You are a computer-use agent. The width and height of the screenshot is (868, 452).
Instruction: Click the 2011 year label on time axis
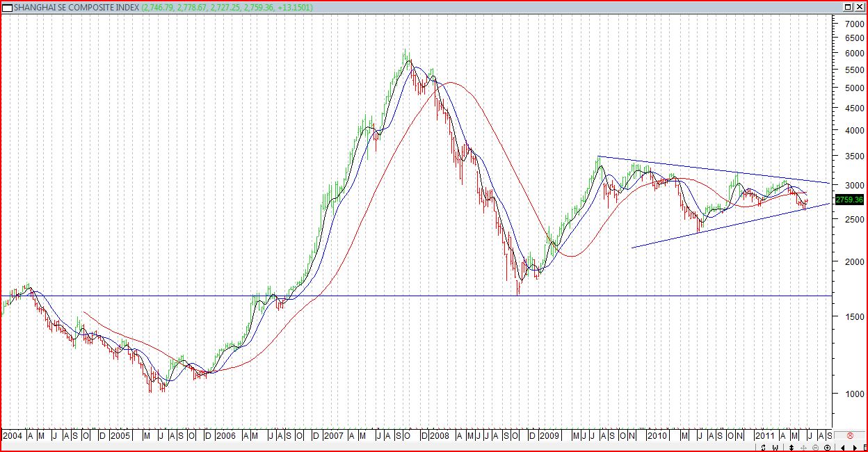pyautogui.click(x=765, y=435)
